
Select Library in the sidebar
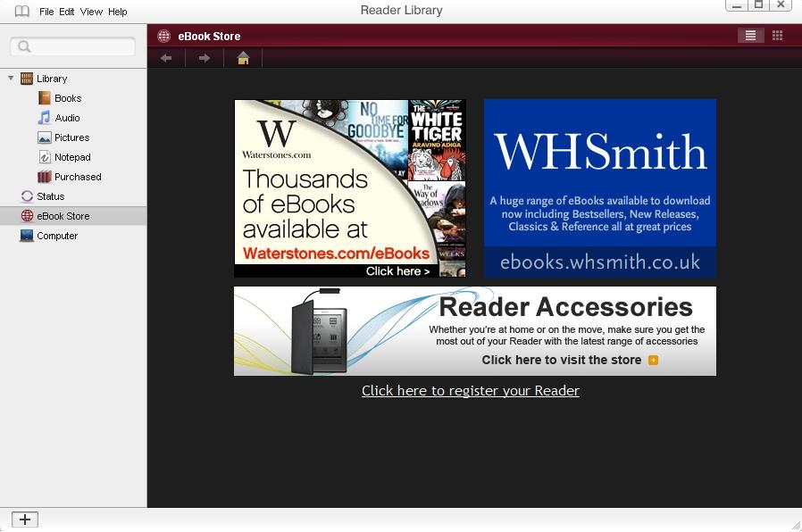coord(52,79)
